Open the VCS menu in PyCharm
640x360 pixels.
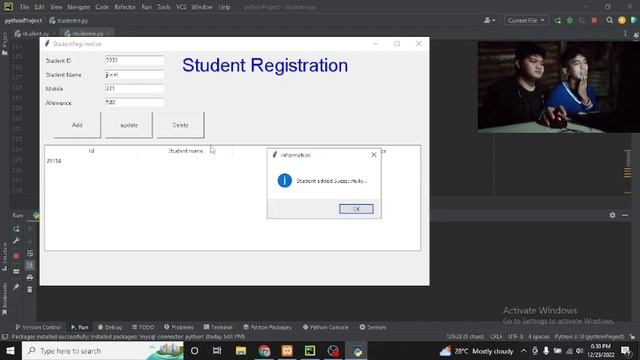[x=181, y=7]
